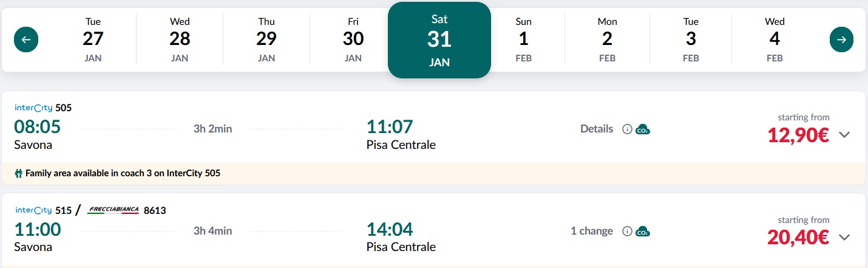This screenshot has height=268, width=868.
Task: Open 1 change link for 11:00 train
Action: [592, 231]
